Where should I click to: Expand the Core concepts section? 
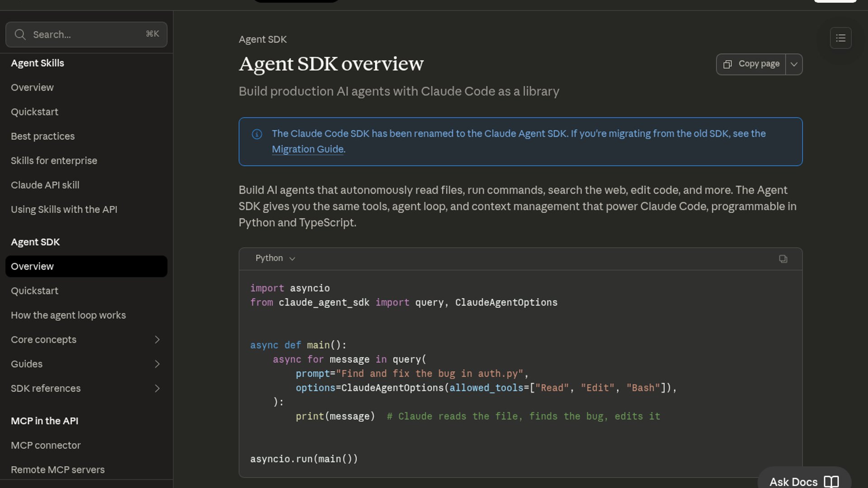[157, 340]
